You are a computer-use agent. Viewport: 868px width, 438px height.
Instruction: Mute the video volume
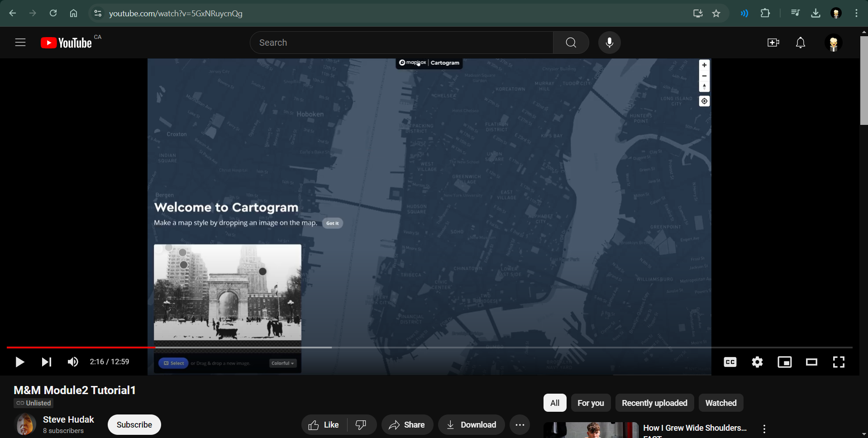tap(73, 362)
